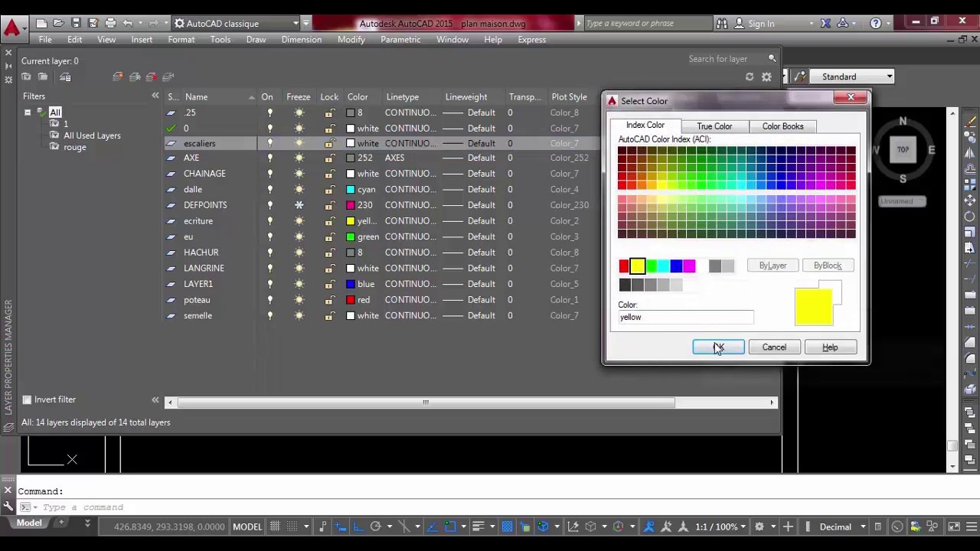Click the Customization menu icon in status bar
Image resolution: width=980 pixels, height=551 pixels.
click(971, 527)
